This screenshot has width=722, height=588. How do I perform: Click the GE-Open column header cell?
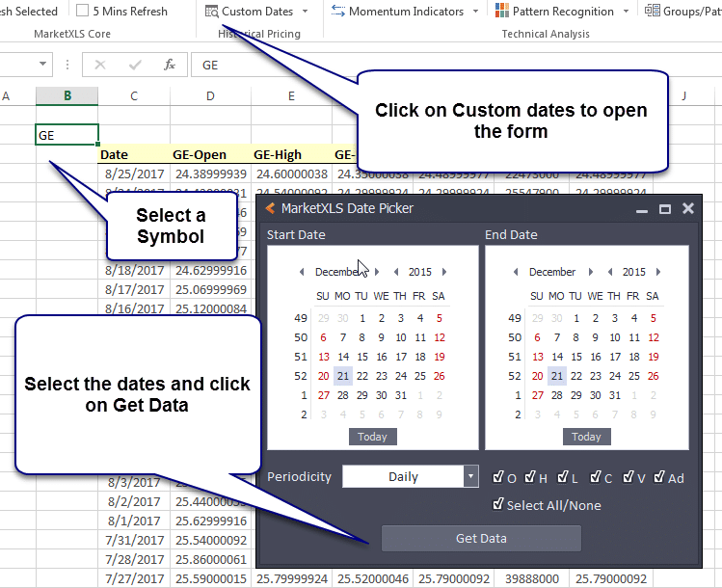click(210, 155)
